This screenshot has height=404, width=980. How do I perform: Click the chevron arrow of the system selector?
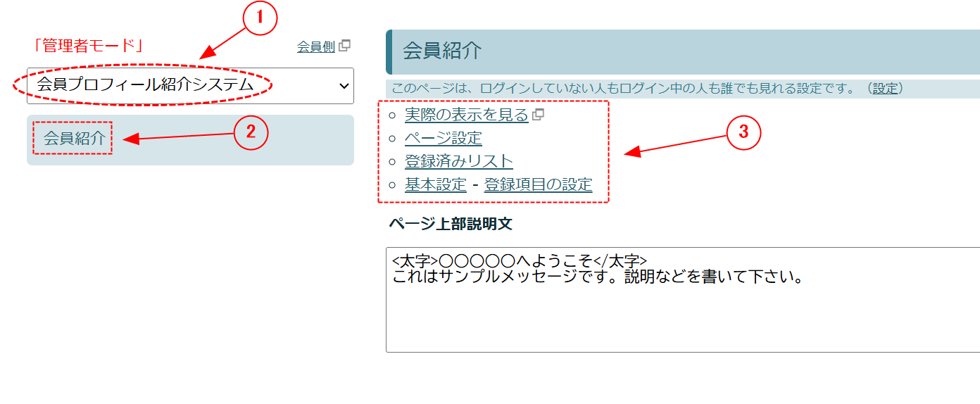(x=344, y=86)
